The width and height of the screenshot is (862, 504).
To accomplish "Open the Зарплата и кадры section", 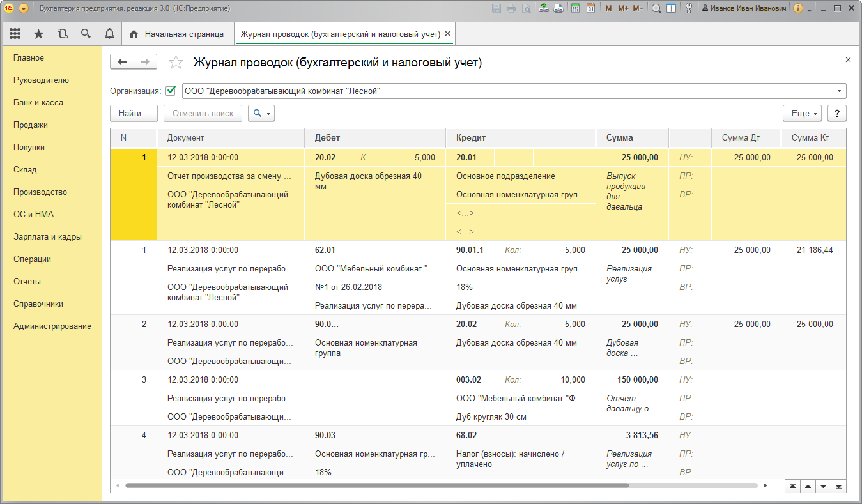I will click(47, 236).
